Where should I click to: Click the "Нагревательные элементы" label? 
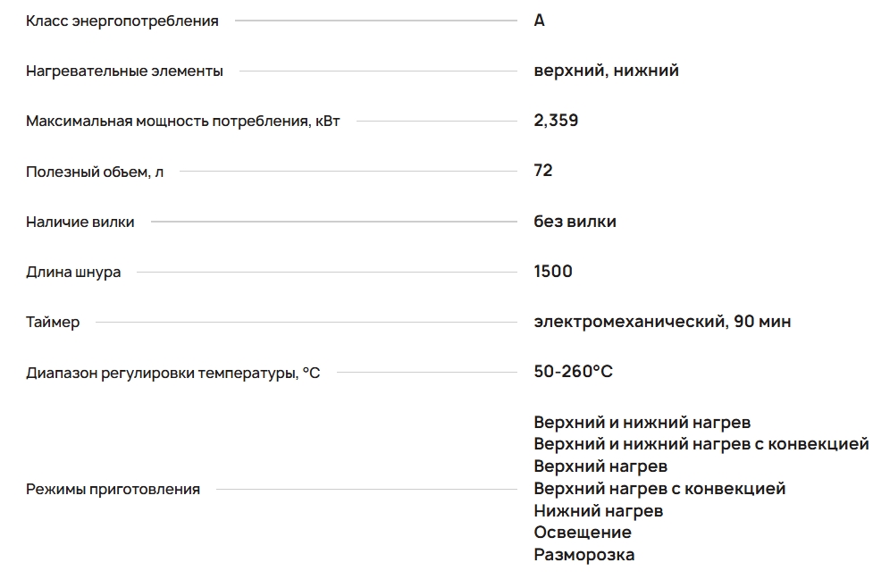pyautogui.click(x=125, y=71)
